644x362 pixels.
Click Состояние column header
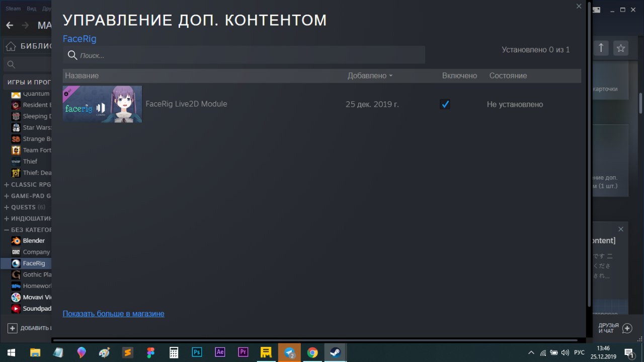(508, 76)
